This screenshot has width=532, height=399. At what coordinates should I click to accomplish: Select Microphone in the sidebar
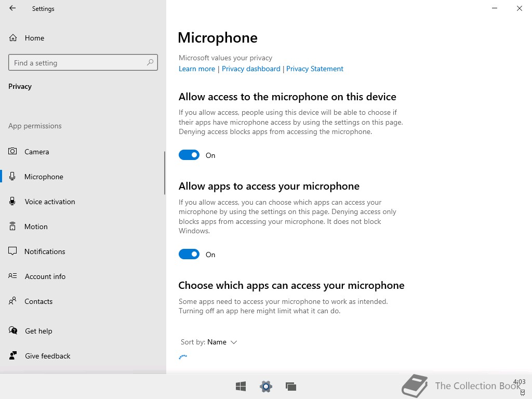click(x=83, y=177)
